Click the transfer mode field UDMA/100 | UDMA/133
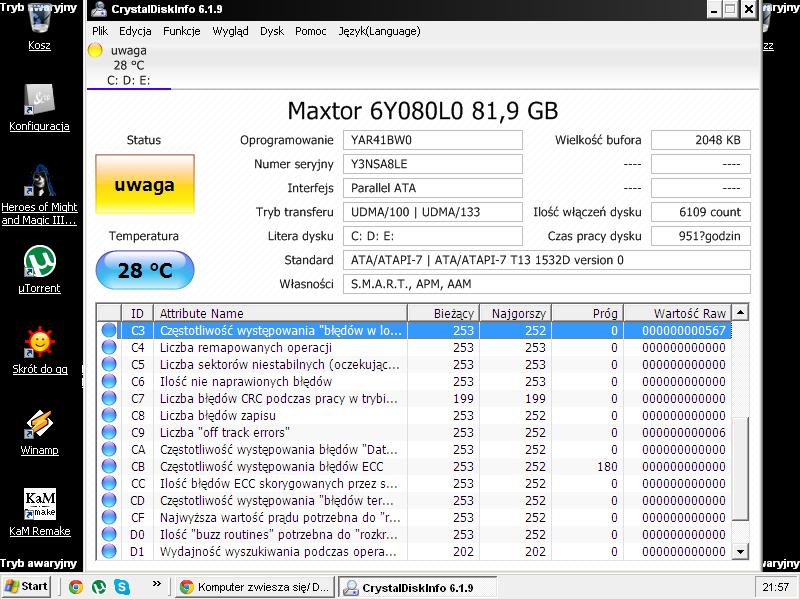Screen dimensions: 800x600 click(x=433, y=212)
